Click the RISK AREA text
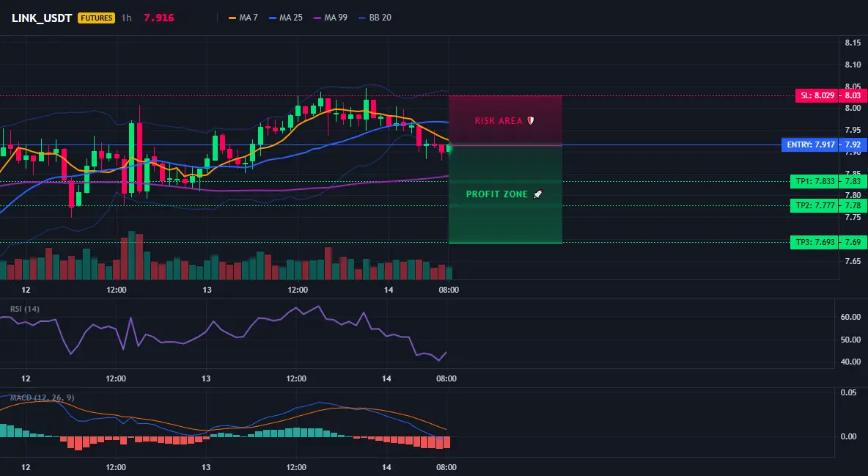 click(499, 121)
